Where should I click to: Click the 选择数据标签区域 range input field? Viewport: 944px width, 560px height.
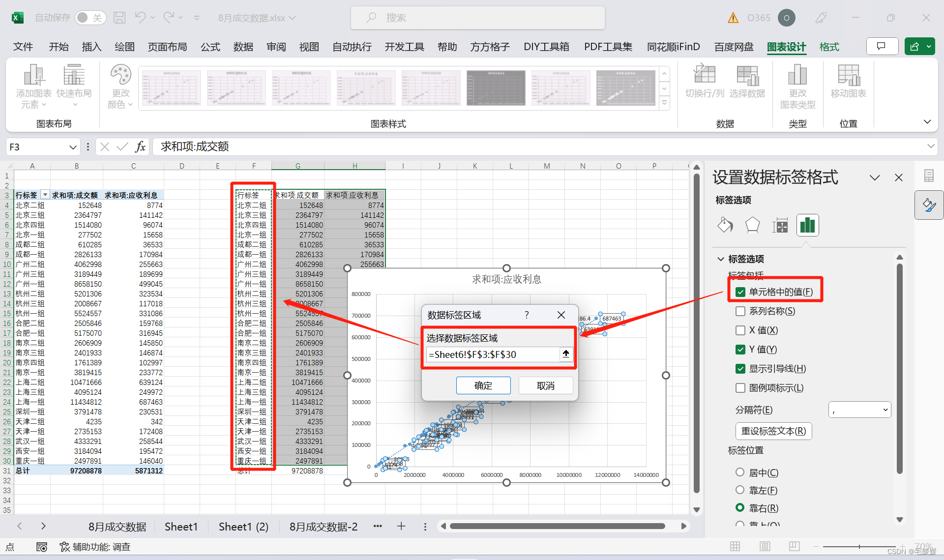(493, 354)
